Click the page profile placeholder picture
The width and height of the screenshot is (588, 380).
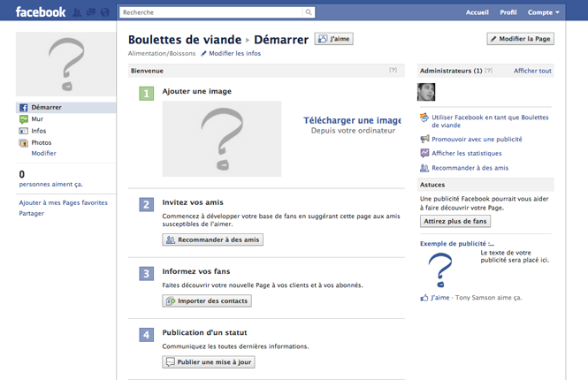65,65
